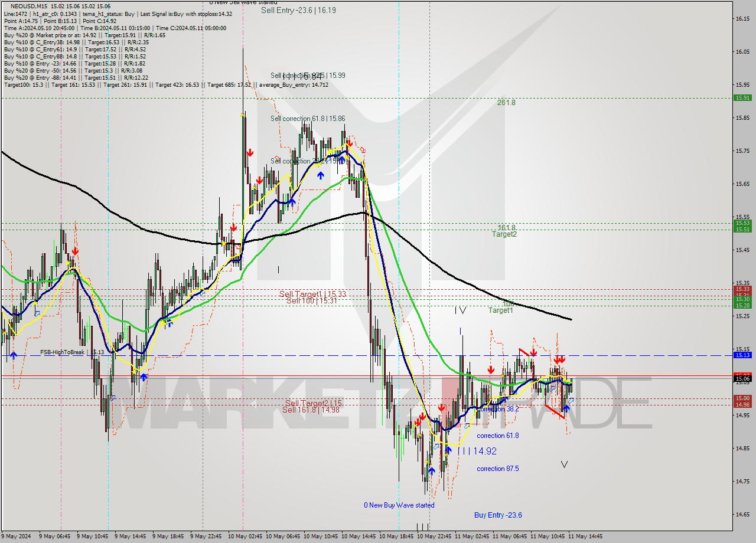Click the 14.65 price scale value
Screen dimensions: 756x543
[x=742, y=514]
